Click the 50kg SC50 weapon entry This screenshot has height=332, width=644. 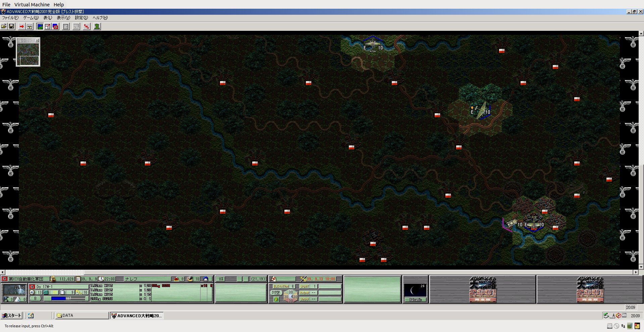pos(161,286)
